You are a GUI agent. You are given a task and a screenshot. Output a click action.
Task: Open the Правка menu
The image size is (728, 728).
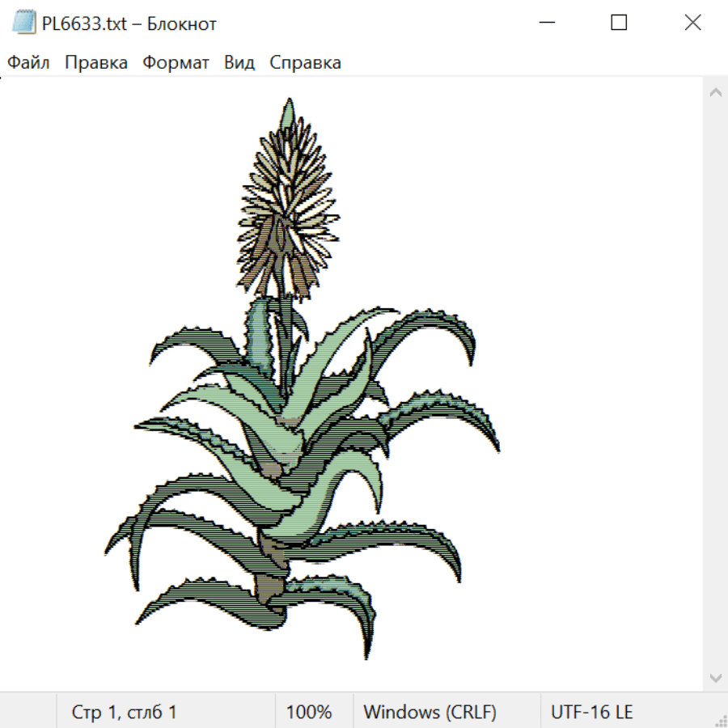coord(96,62)
